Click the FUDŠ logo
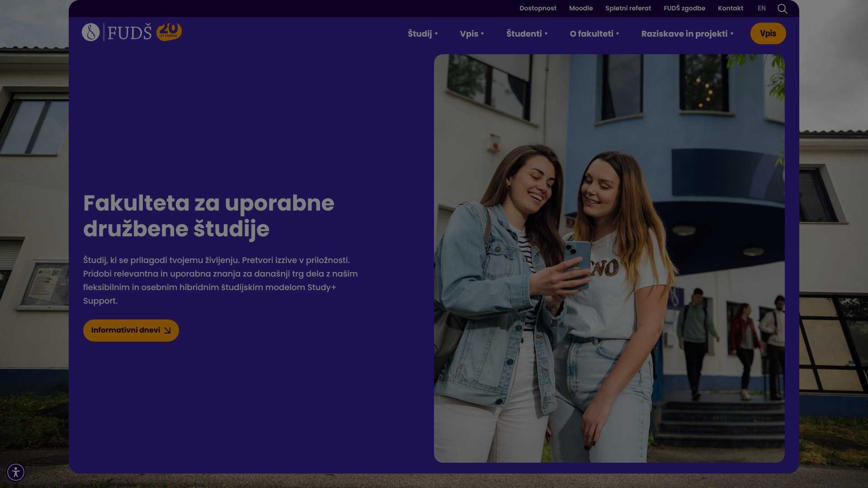This screenshot has width=868, height=488. tap(117, 33)
